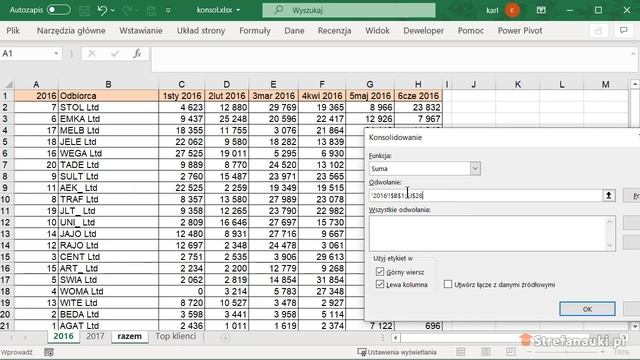This screenshot has height=360, width=640.
Task: Open the Plik menu
Action: click(x=13, y=31)
